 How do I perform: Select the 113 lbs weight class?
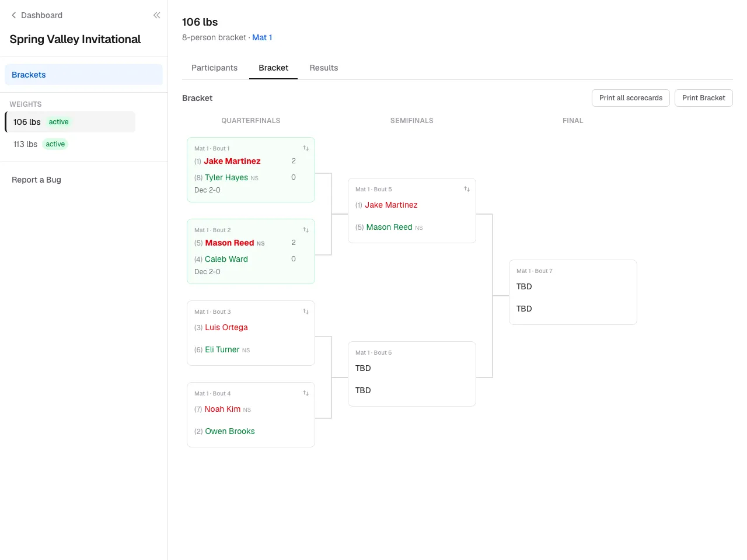tap(70, 144)
